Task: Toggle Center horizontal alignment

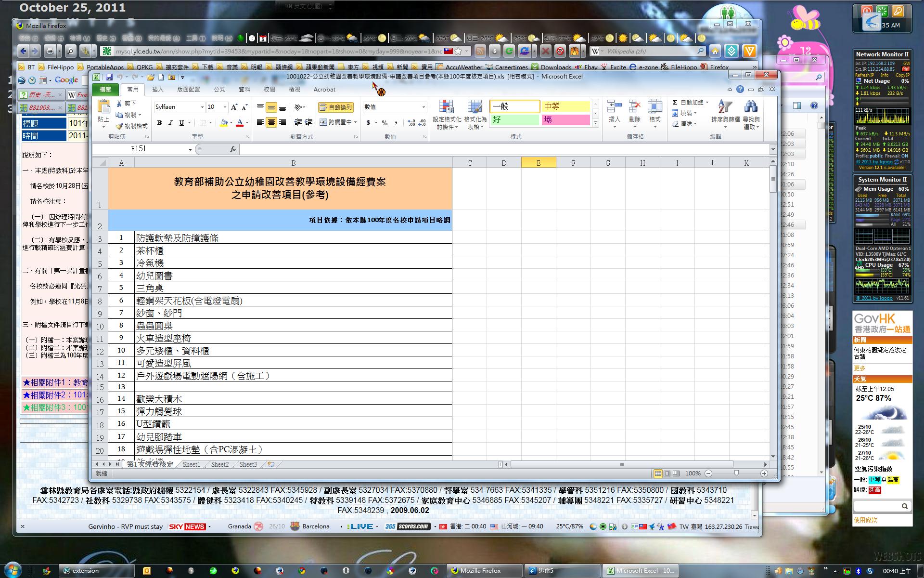Action: pos(271,122)
